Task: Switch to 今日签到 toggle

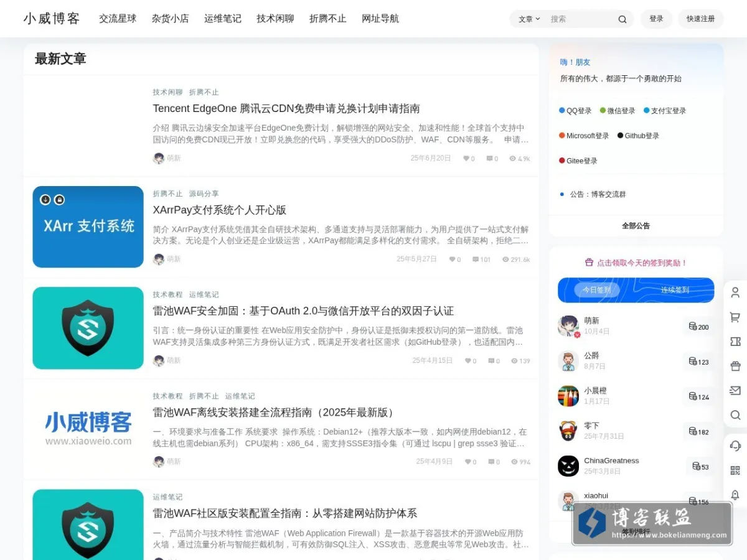Action: pyautogui.click(x=597, y=290)
